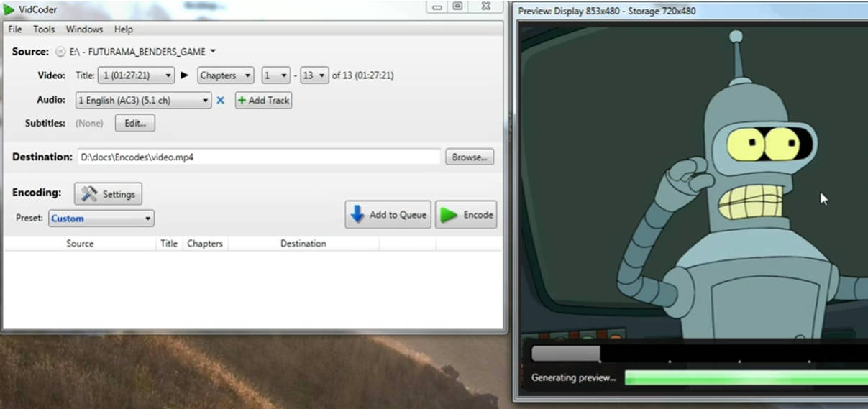868x409 pixels.
Task: Click the Add Track button
Action: (263, 101)
